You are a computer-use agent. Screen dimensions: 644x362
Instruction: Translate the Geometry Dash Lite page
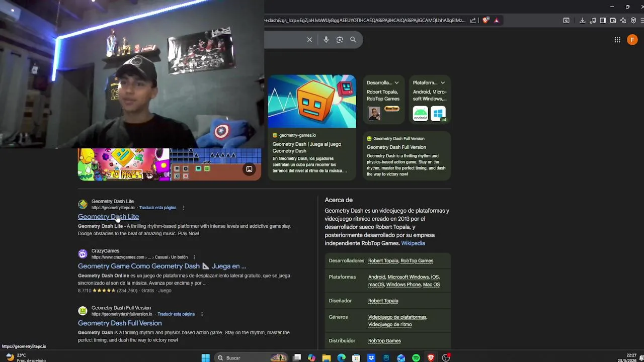(x=157, y=208)
